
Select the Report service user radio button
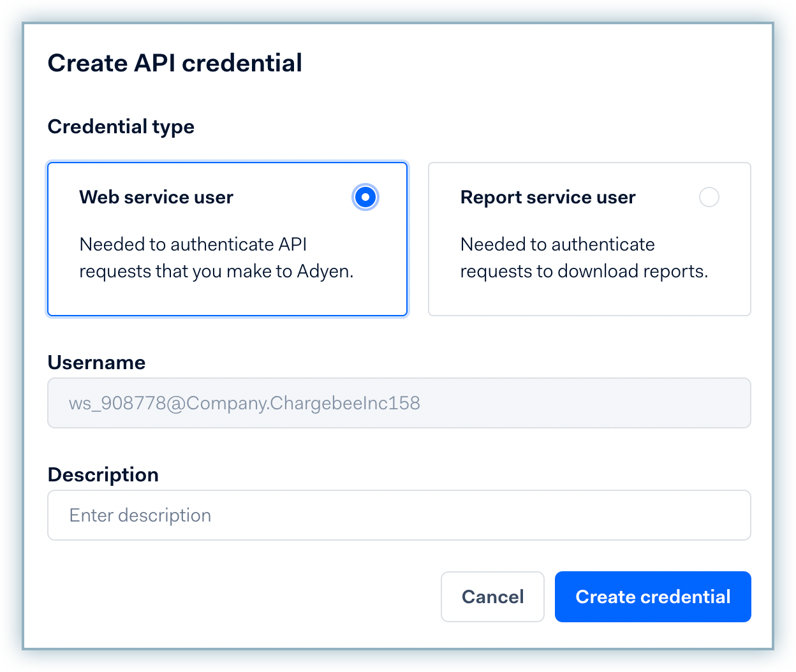[x=709, y=198]
